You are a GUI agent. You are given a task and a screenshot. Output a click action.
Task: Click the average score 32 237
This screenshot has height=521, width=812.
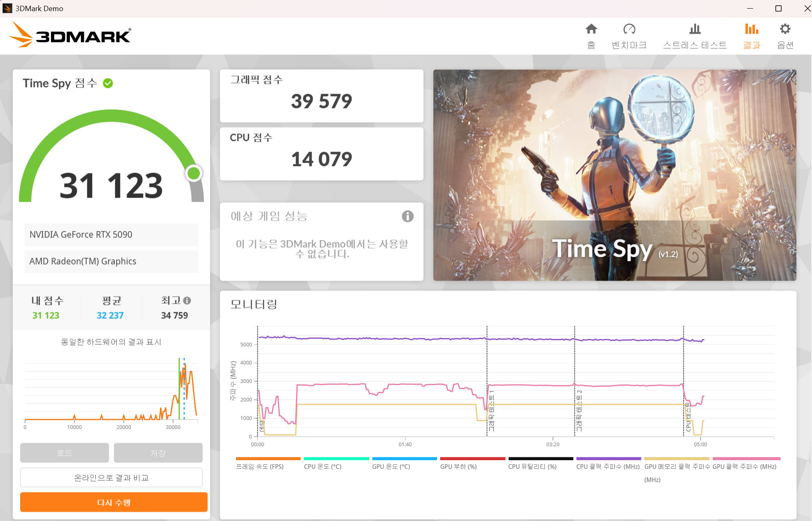tap(110, 316)
